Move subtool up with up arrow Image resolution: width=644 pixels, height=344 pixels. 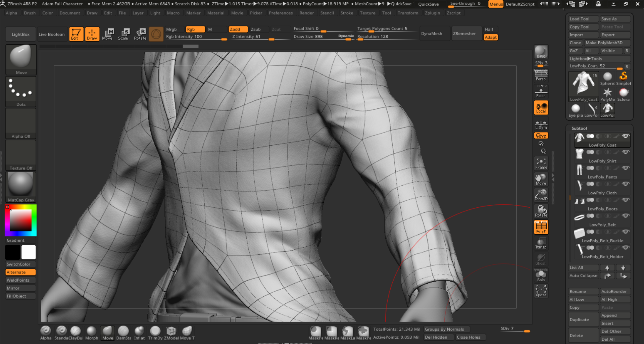607,267
